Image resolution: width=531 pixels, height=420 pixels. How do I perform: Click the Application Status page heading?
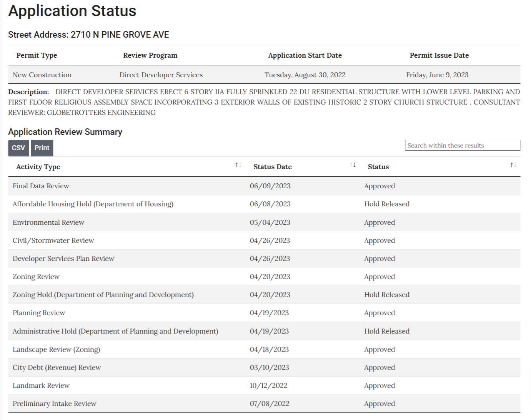click(x=72, y=11)
